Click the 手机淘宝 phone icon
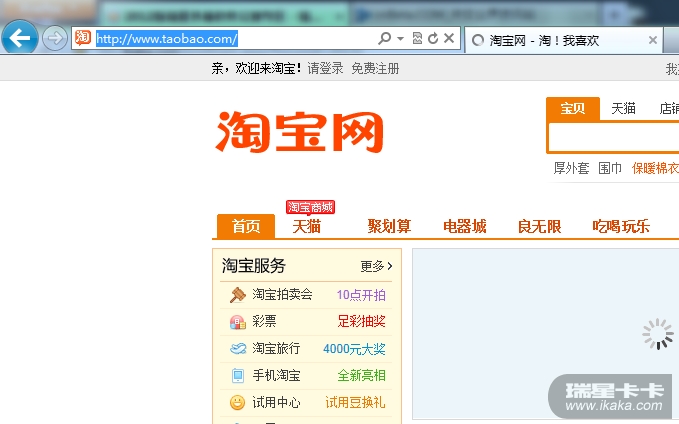 pyautogui.click(x=238, y=375)
